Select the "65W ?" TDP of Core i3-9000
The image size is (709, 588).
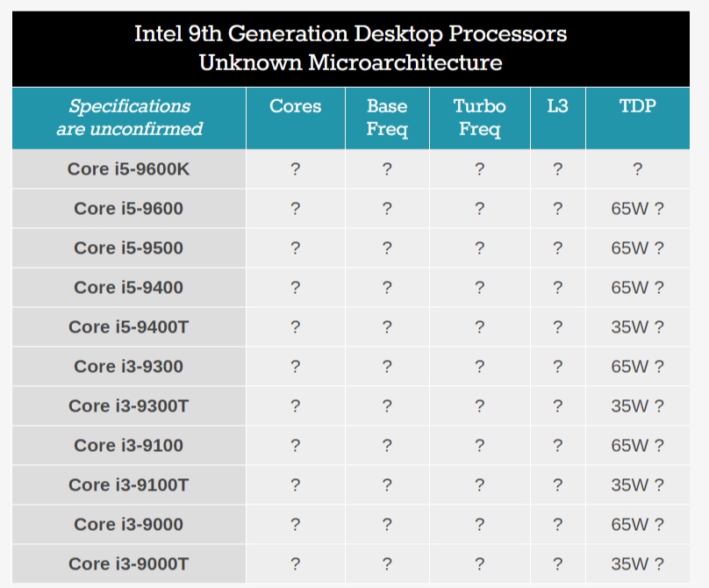(638, 525)
